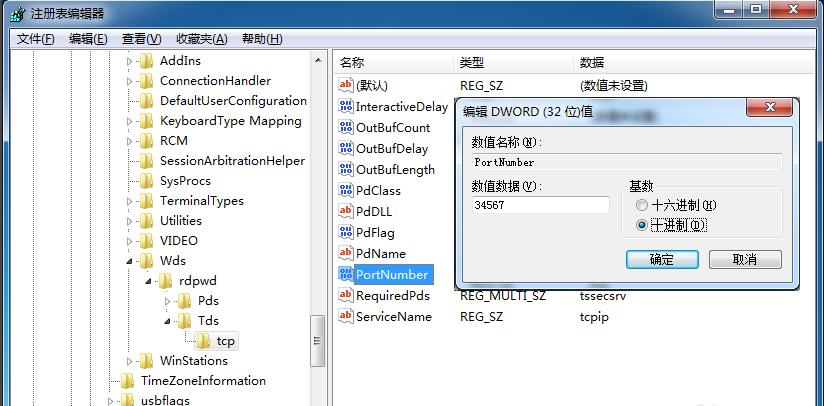Image resolution: width=824 pixels, height=406 pixels.
Task: Click the tcpip data cell
Action: (x=594, y=317)
